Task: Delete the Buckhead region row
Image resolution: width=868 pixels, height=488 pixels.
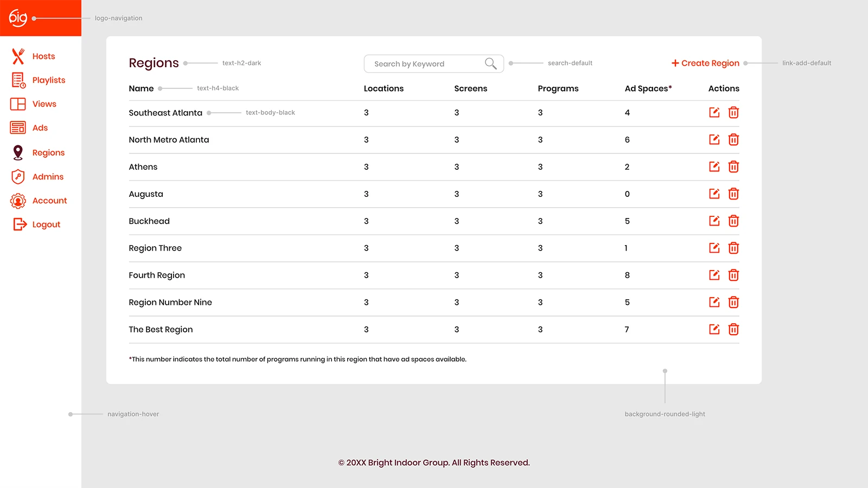Action: (x=733, y=221)
